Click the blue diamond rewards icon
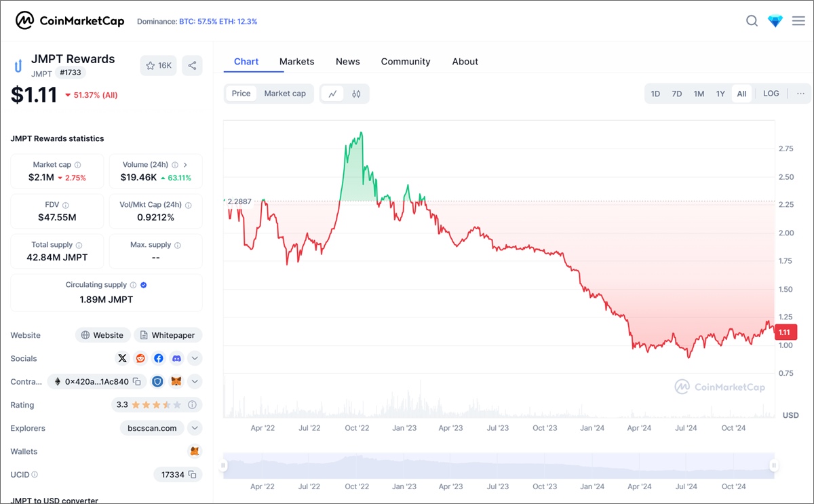The height and width of the screenshot is (504, 814). 775,21
